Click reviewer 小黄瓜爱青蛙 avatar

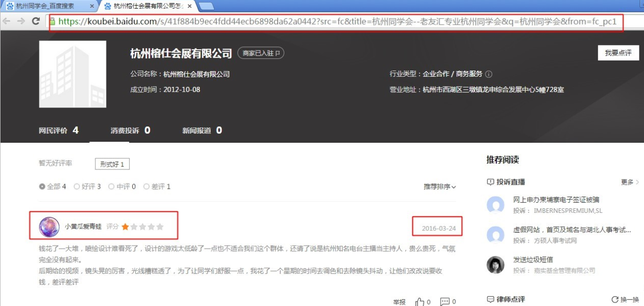point(49,227)
